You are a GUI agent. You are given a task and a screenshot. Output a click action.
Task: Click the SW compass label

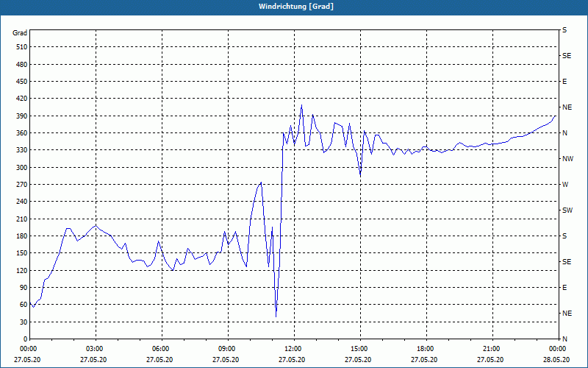[567, 210]
